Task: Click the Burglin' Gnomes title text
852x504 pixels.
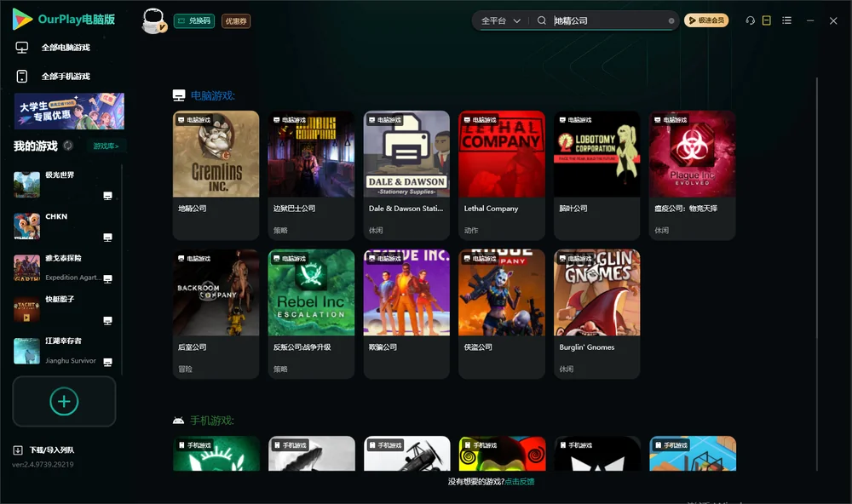Action: pos(587,347)
